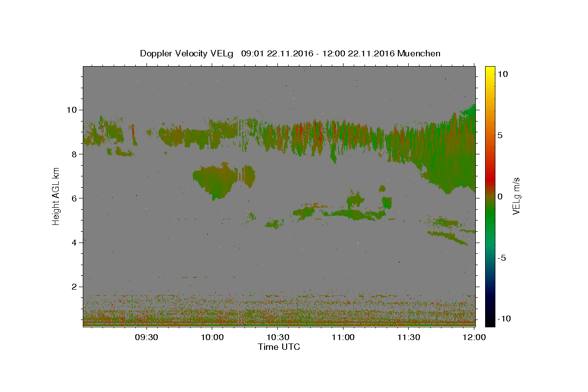The image size is (588, 392).
Task: Click the 10:00 time axis label
Action: 212,337
